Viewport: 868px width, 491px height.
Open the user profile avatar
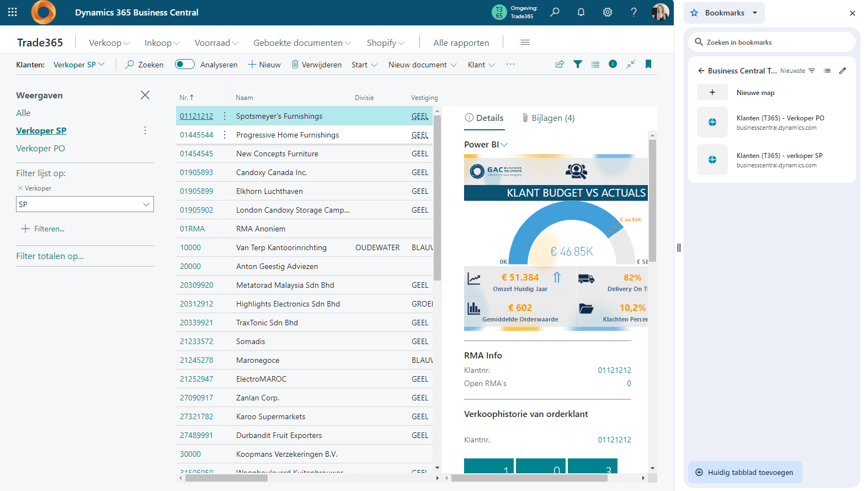[x=660, y=12]
